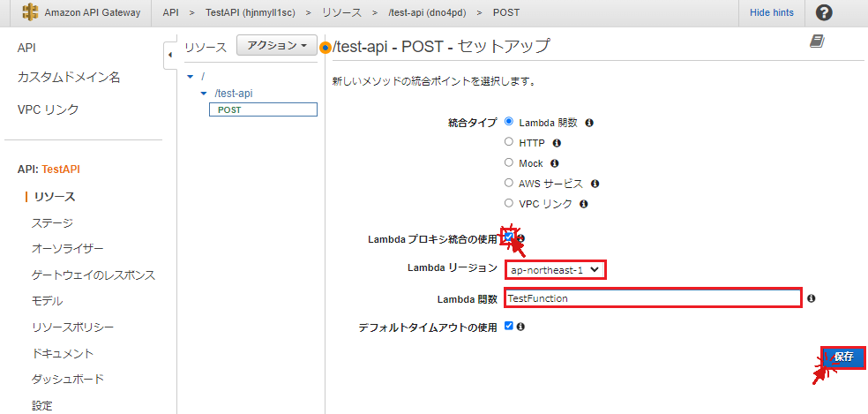Image resolution: width=868 pixels, height=414 pixels.
Task: Open カスタムドメイン名 in sidebar
Action: click(x=69, y=77)
